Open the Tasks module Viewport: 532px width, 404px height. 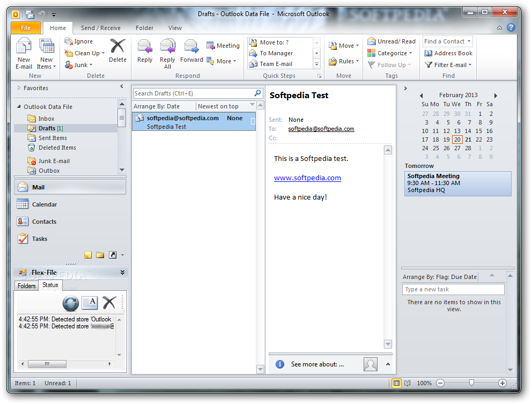point(70,239)
